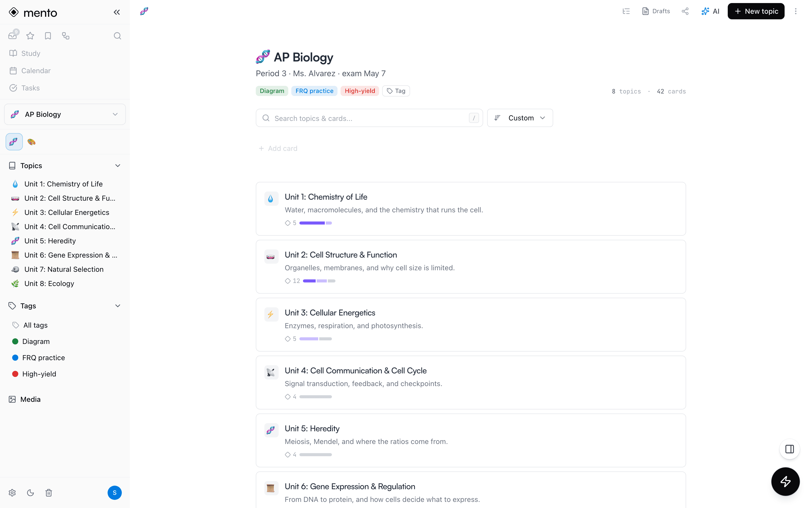Open the Custom sort dropdown

click(x=520, y=118)
